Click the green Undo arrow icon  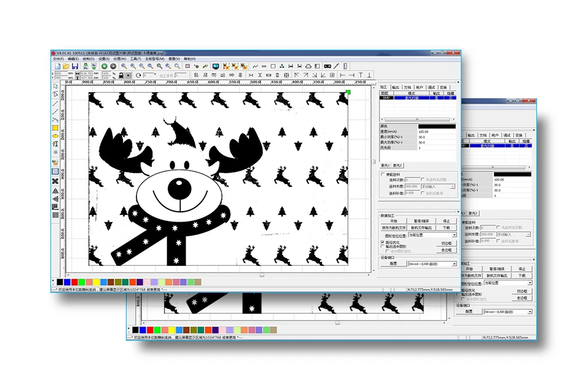click(x=104, y=66)
